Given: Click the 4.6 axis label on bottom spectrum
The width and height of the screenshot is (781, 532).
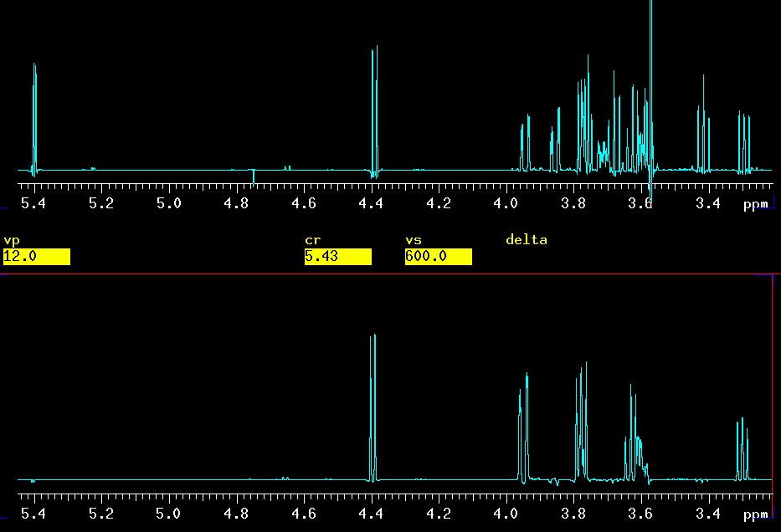Looking at the screenshot, I should pyautogui.click(x=303, y=513).
